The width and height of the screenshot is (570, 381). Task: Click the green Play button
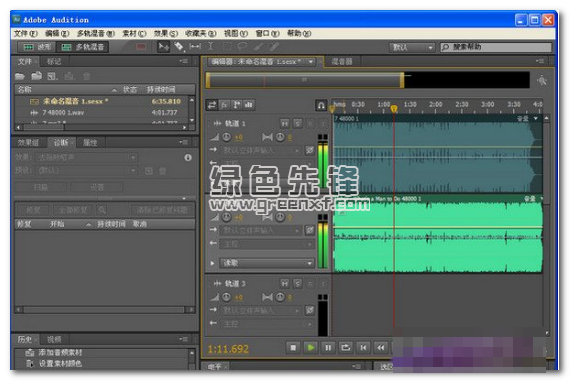[x=311, y=348]
